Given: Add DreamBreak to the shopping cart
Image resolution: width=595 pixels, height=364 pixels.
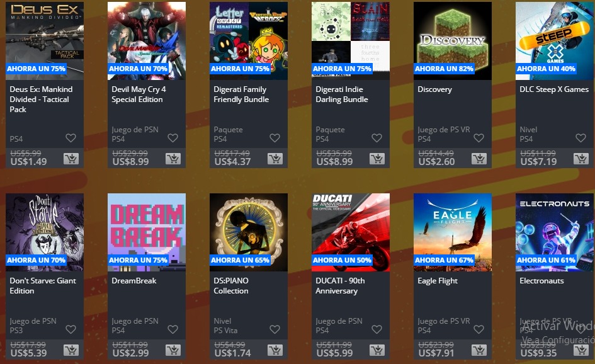Looking at the screenshot, I should tap(173, 350).
